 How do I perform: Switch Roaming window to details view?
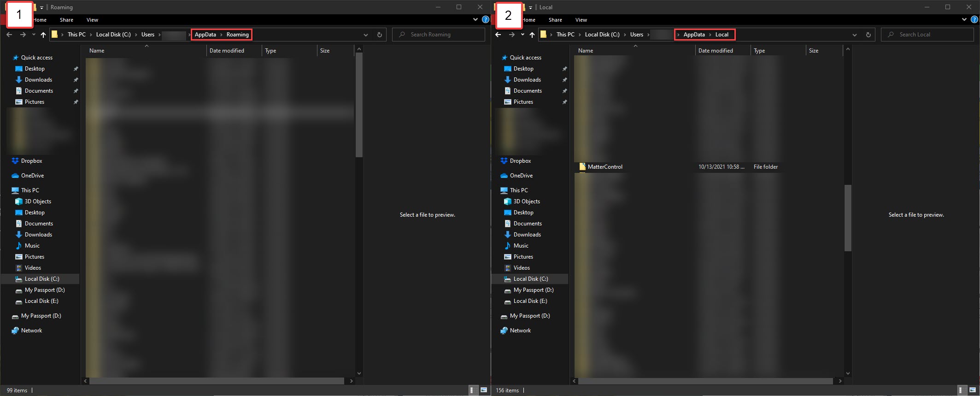pos(471,390)
